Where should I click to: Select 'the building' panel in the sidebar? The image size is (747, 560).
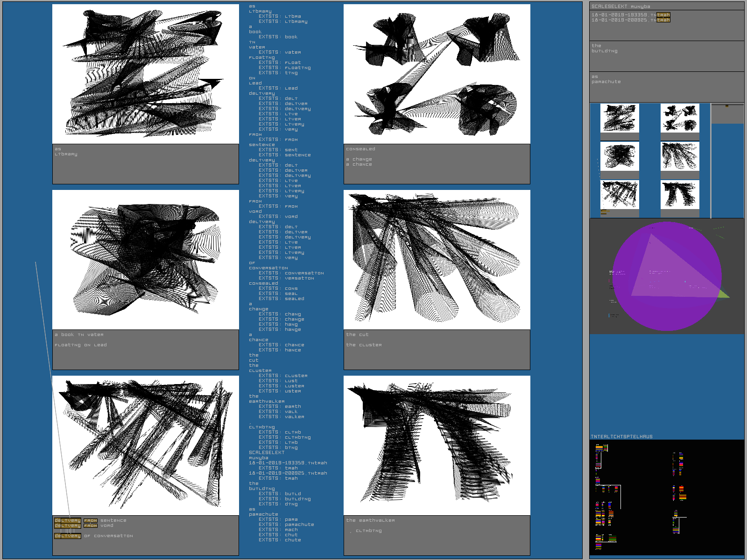pyautogui.click(x=666, y=56)
